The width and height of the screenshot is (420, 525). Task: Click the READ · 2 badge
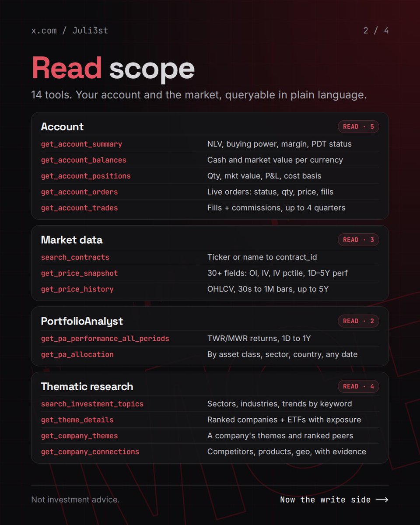coord(358,321)
